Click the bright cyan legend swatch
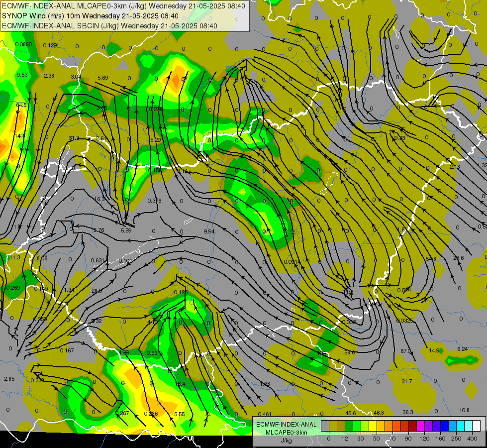487x448 pixels. (461, 426)
